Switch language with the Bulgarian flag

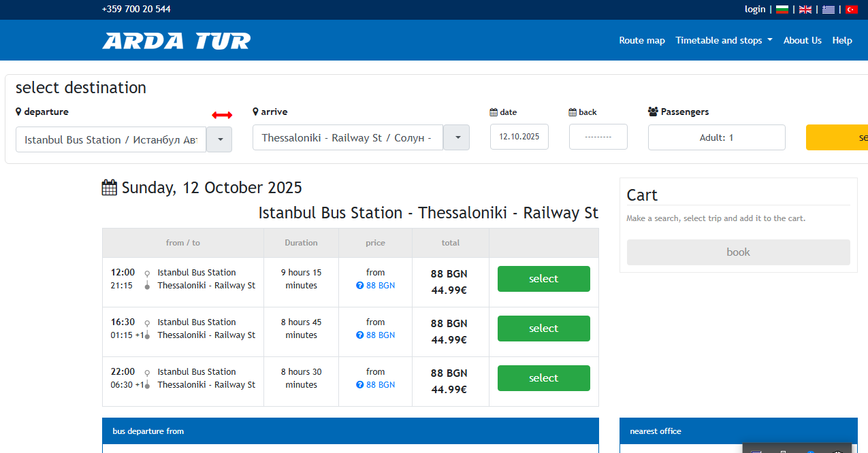782,10
